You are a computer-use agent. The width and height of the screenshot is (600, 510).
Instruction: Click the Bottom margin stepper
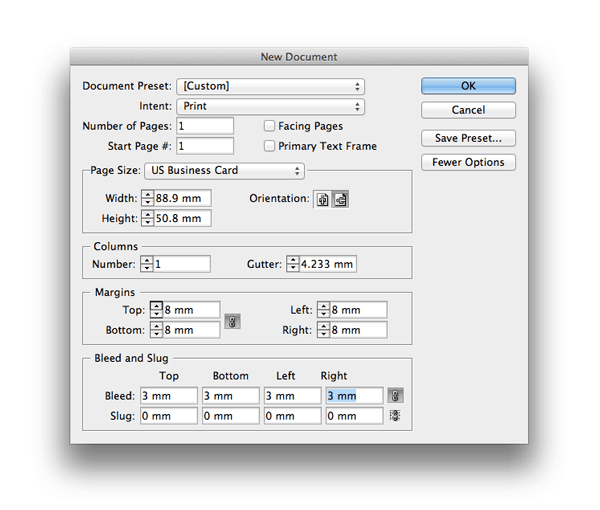pyautogui.click(x=157, y=330)
